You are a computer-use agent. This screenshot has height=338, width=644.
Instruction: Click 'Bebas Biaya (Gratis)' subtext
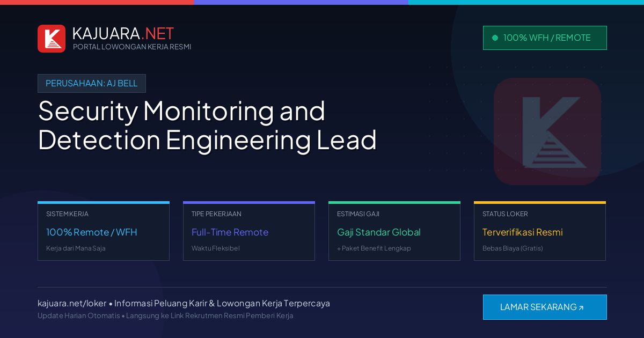[x=513, y=248]
